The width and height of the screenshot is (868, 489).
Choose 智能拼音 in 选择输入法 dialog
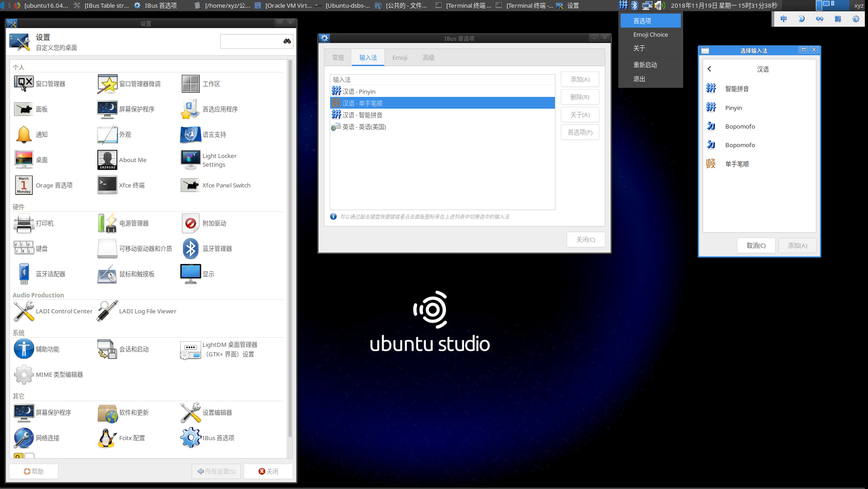pos(759,89)
